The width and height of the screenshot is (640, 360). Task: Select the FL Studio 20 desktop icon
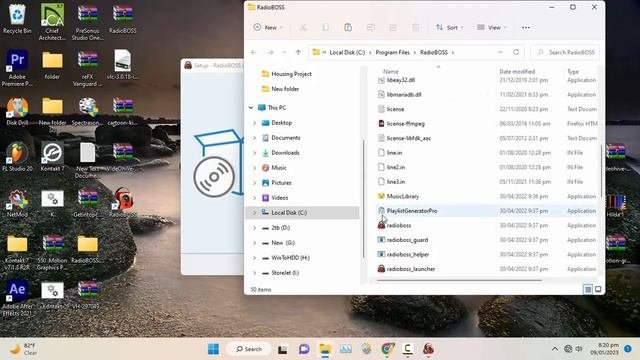[17, 157]
